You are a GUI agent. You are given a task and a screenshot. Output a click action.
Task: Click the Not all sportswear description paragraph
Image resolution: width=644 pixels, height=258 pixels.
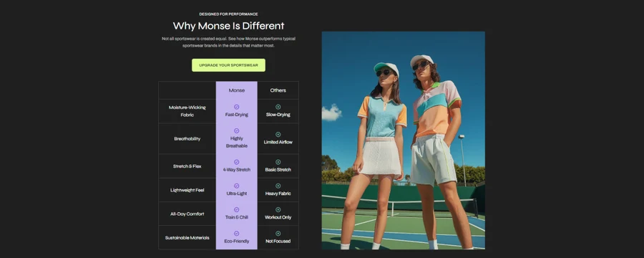click(228, 42)
